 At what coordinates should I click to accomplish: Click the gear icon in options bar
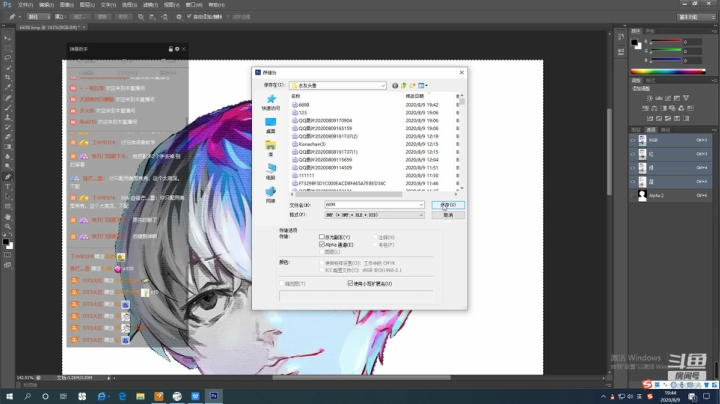tap(179, 17)
